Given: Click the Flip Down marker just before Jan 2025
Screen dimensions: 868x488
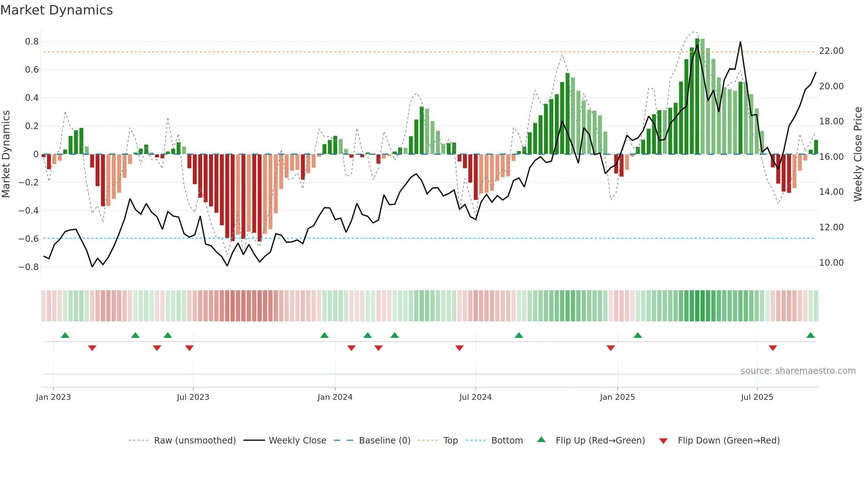Looking at the screenshot, I should tap(611, 348).
